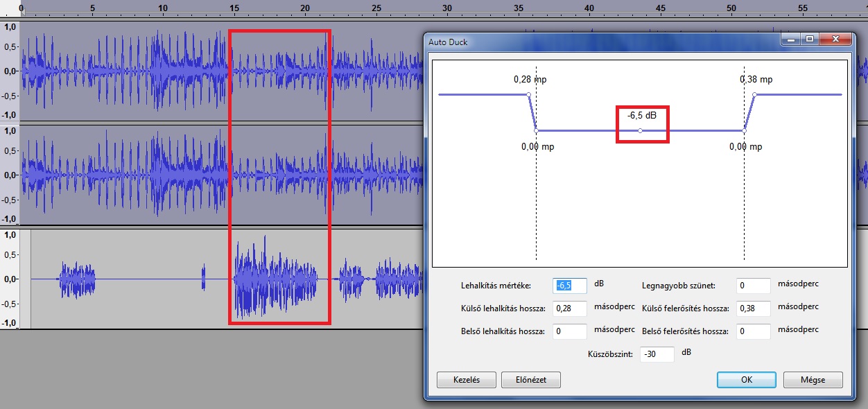
Task: Click the second music channel waveform
Action: (222, 175)
